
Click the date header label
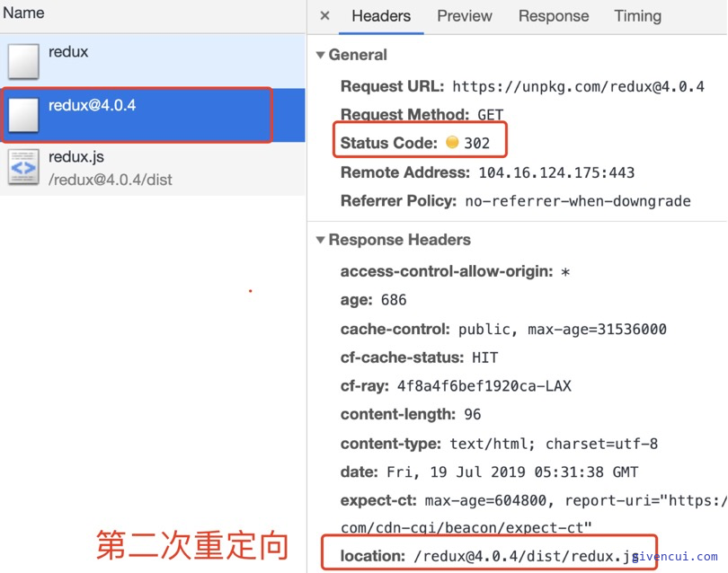[x=360, y=472]
